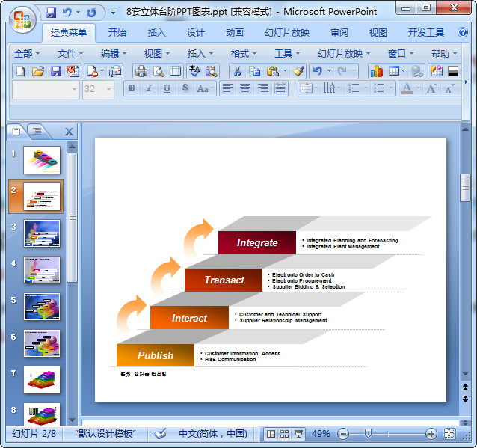This screenshot has height=448, width=477.
Task: Expand the font name combo box
Action: coord(74,89)
